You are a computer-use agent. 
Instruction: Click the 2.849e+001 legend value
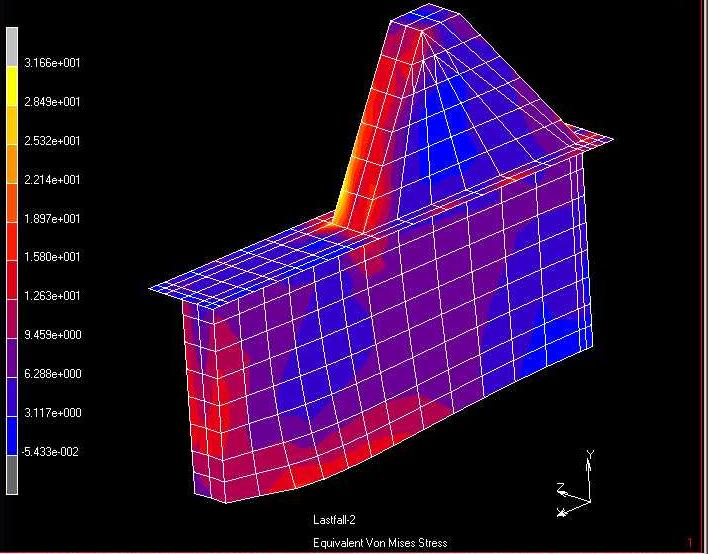pyautogui.click(x=52, y=102)
